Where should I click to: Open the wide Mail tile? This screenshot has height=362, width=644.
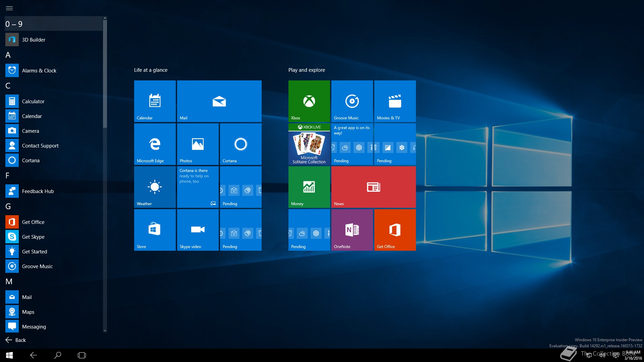point(219,101)
